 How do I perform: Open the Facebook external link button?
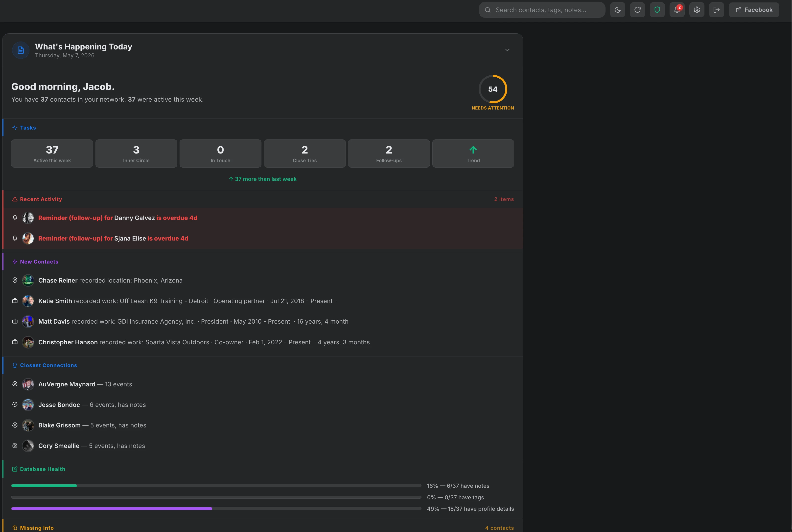754,10
